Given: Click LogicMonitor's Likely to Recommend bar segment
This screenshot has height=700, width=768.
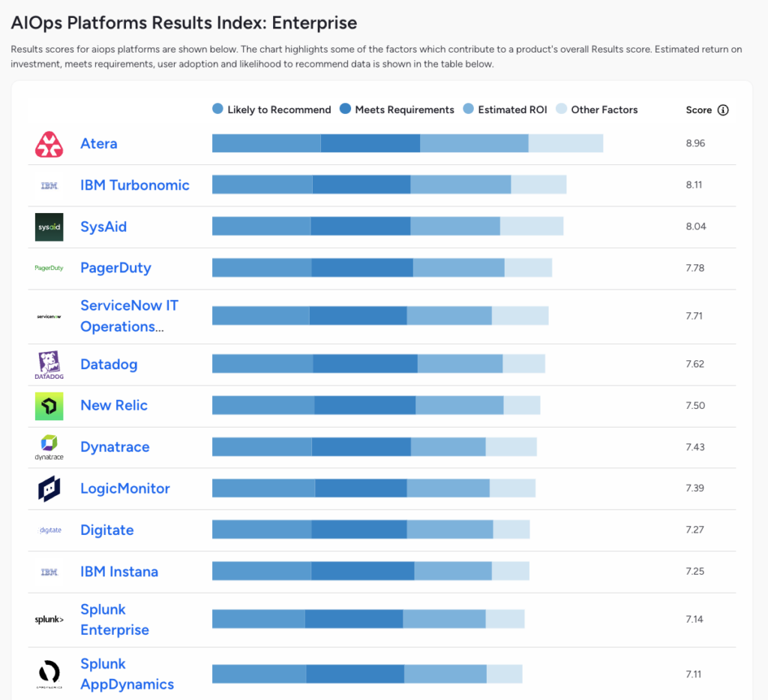Looking at the screenshot, I should click(263, 488).
